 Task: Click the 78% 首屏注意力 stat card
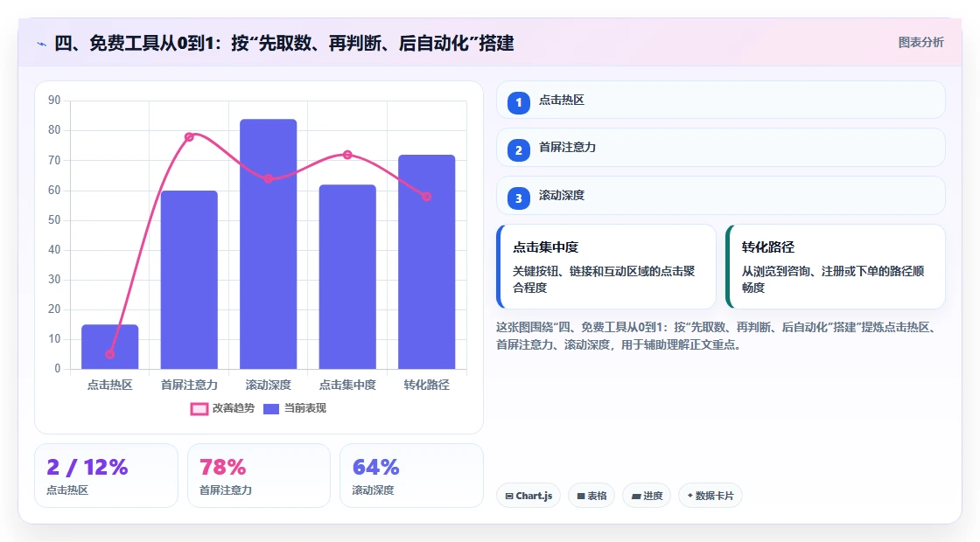259,476
